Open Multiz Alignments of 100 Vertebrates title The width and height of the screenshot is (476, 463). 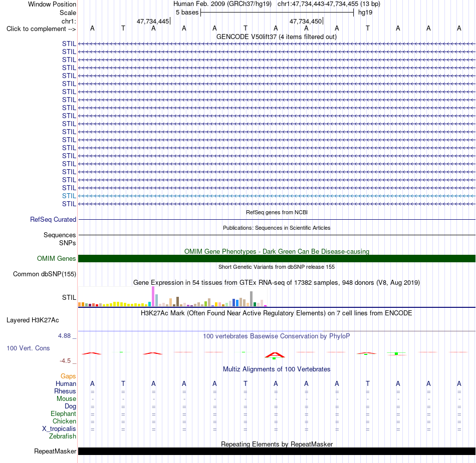point(277,369)
